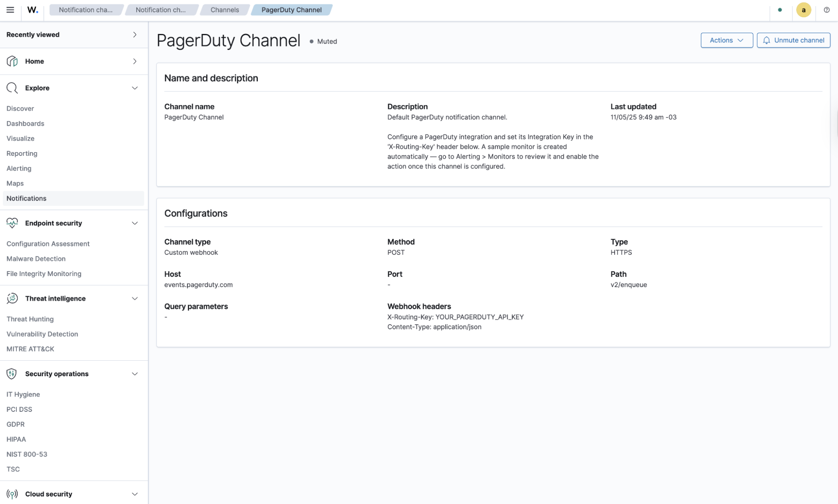Click the green status indicator dot
The height and width of the screenshot is (504, 838).
point(780,10)
